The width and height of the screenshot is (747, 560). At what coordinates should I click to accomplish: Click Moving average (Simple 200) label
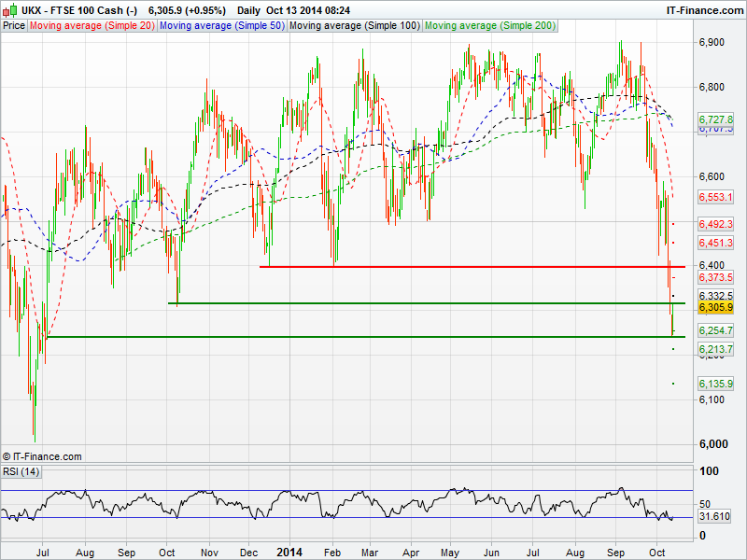click(x=488, y=26)
